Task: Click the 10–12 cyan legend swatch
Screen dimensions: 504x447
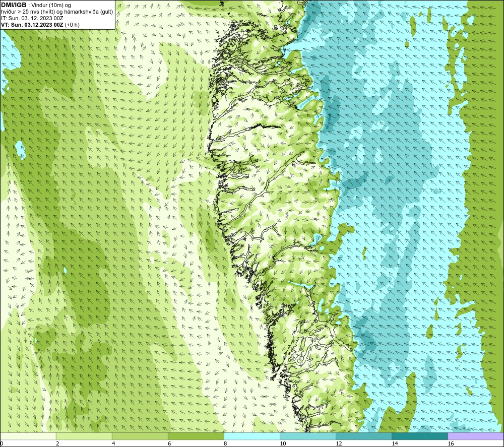Action: (307, 436)
